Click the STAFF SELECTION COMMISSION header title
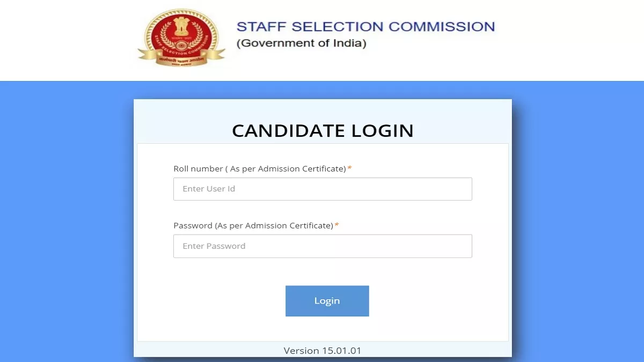The height and width of the screenshot is (362, 644). point(365,27)
